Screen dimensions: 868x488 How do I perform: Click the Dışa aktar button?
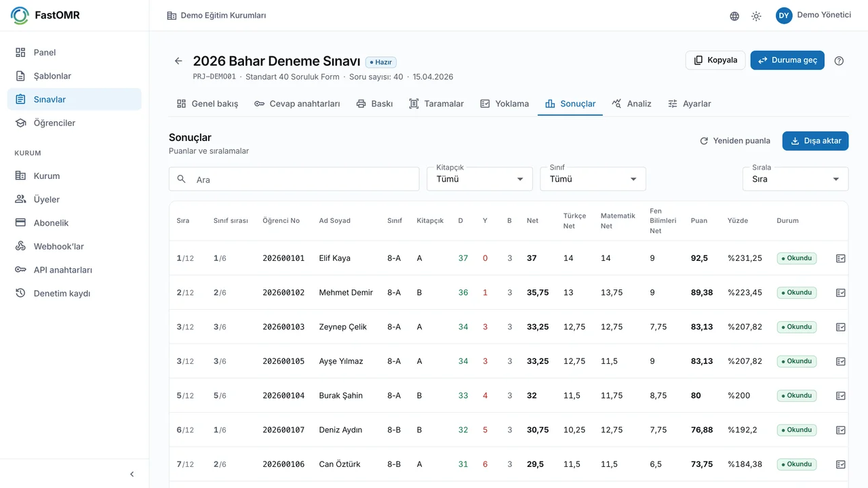click(x=815, y=141)
